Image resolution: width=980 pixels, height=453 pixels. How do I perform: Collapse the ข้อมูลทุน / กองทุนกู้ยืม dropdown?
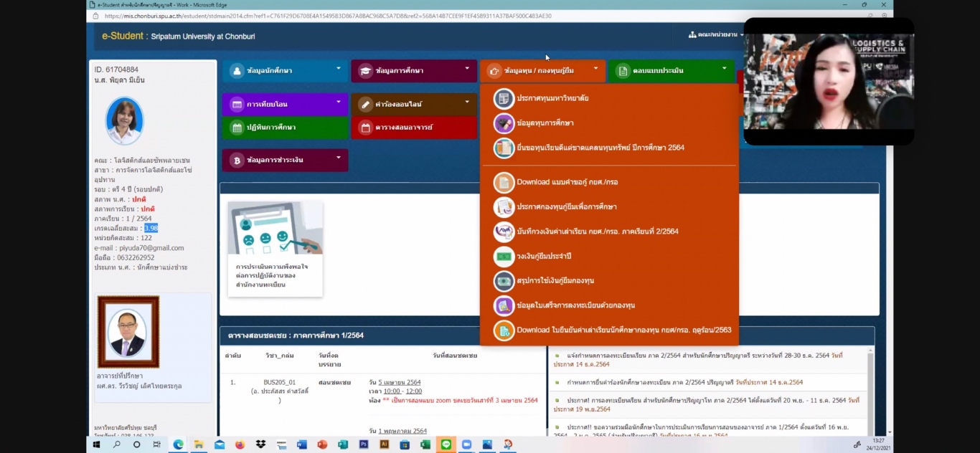point(595,69)
